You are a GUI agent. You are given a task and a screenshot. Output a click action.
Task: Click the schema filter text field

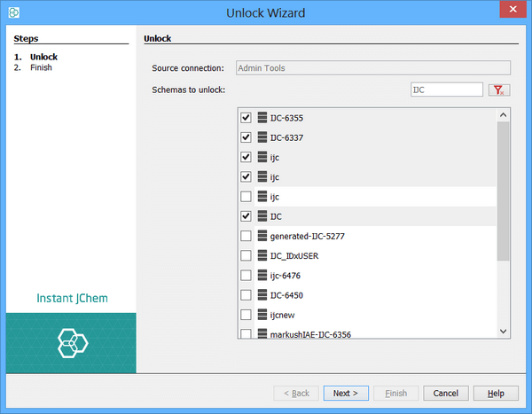(x=446, y=90)
